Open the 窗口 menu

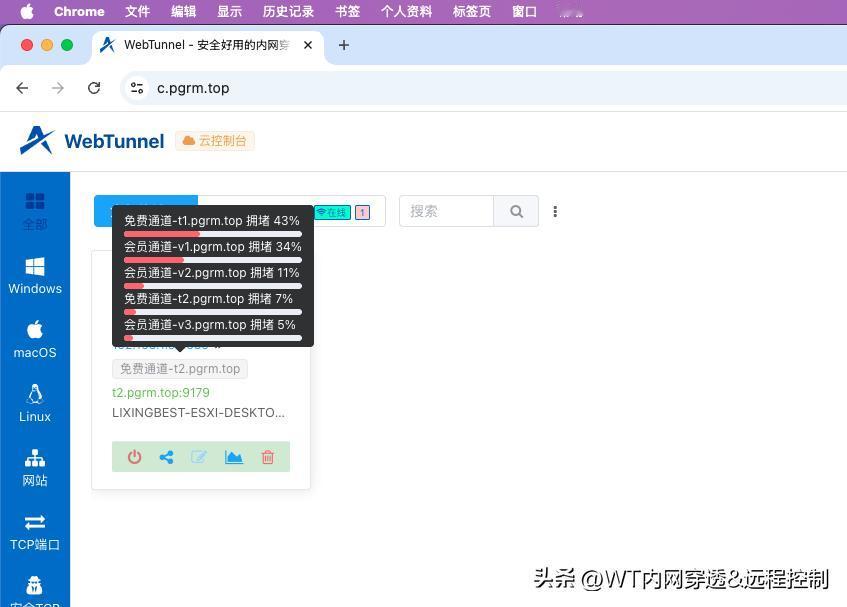click(525, 11)
